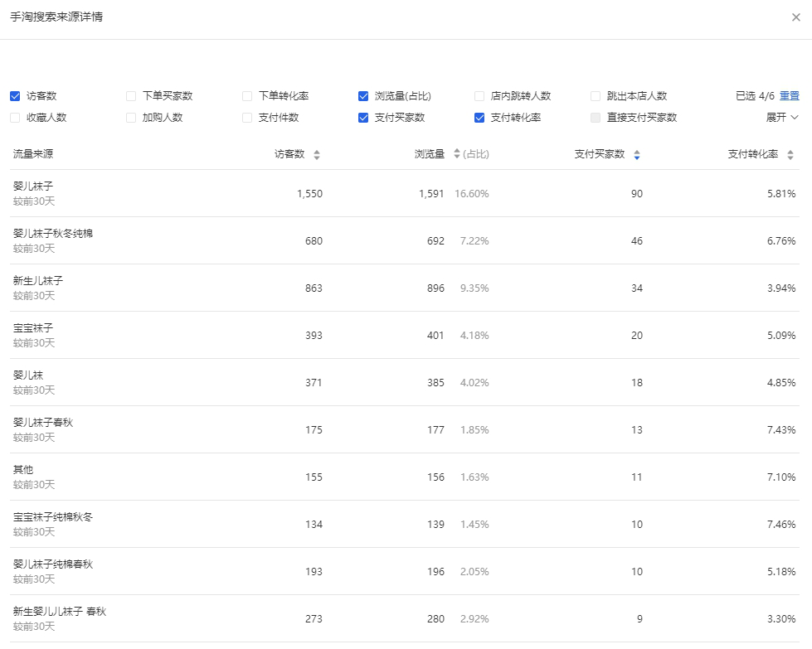This screenshot has height=649, width=812.
Task: Sort table by 访客数 column arrows
Action: (x=316, y=155)
